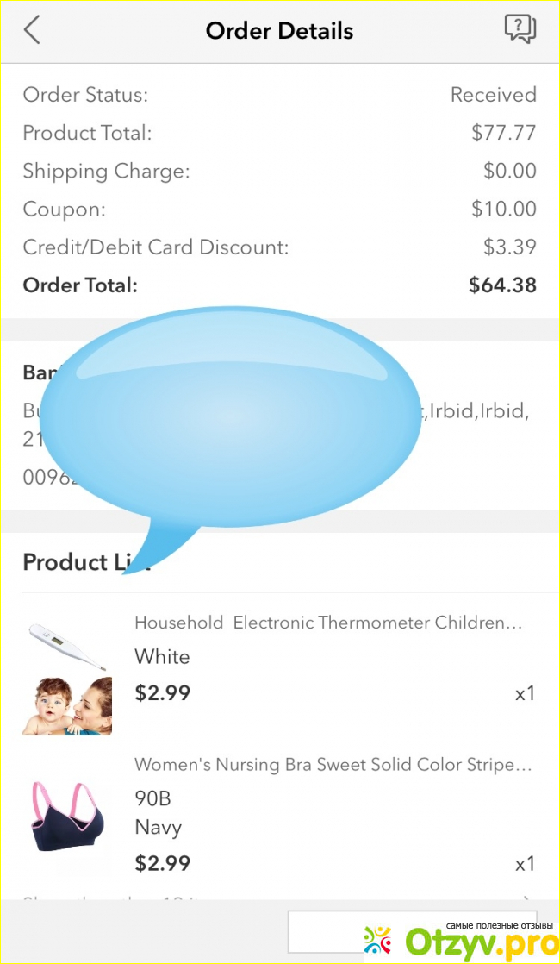The width and height of the screenshot is (560, 964).
Task: Tap the Navy color text of bra
Action: [158, 828]
